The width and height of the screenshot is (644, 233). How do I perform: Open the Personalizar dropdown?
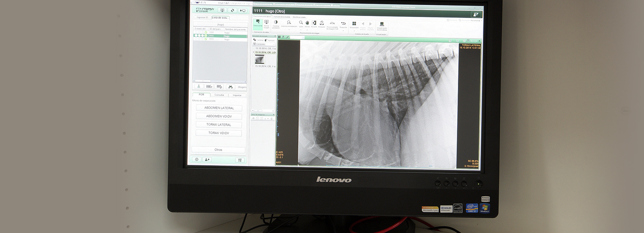coord(475,20)
